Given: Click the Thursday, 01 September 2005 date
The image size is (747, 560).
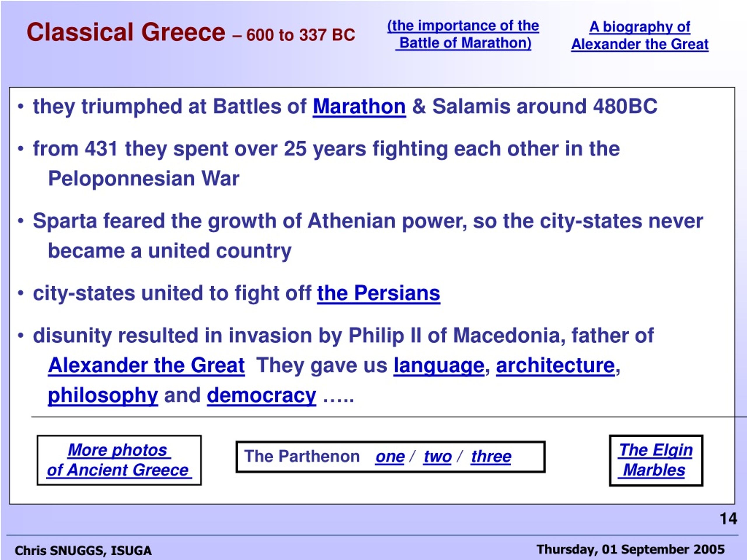Looking at the screenshot, I should pyautogui.click(x=631, y=549).
